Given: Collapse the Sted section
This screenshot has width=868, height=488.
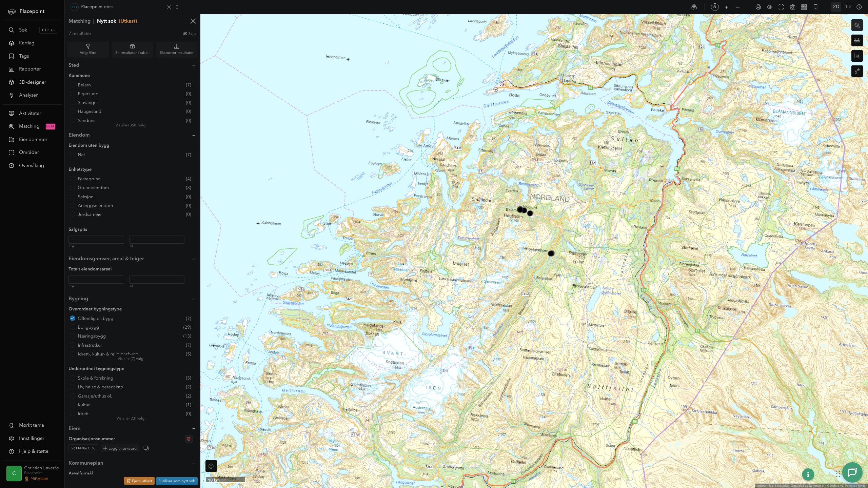Looking at the screenshot, I should (194, 65).
